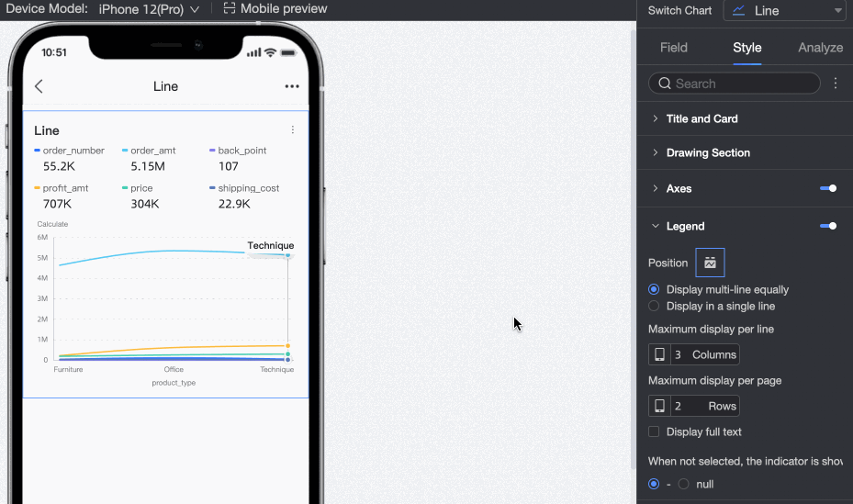The height and width of the screenshot is (504, 853).
Task: Select the legend position top icon
Action: tap(710, 263)
